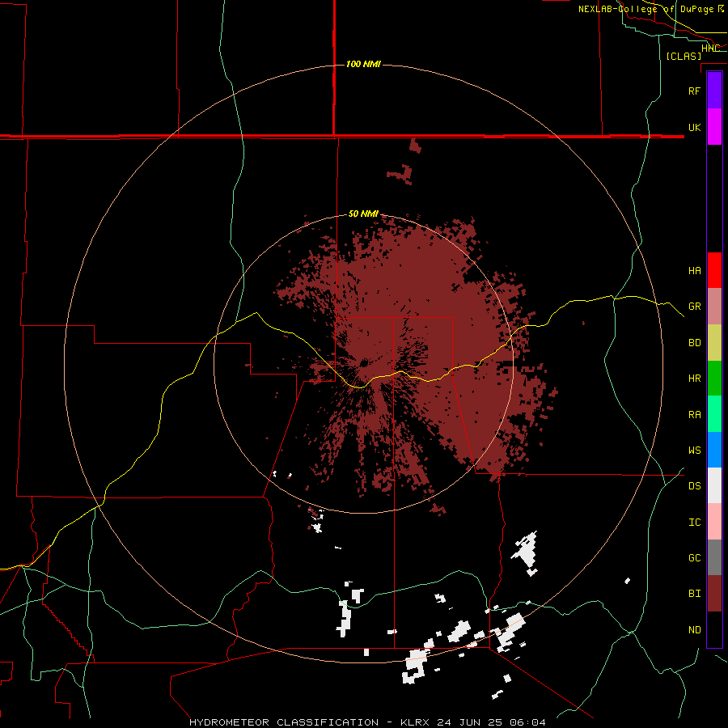Click the BI legend label
This screenshot has height=728, width=728.
click(x=694, y=594)
